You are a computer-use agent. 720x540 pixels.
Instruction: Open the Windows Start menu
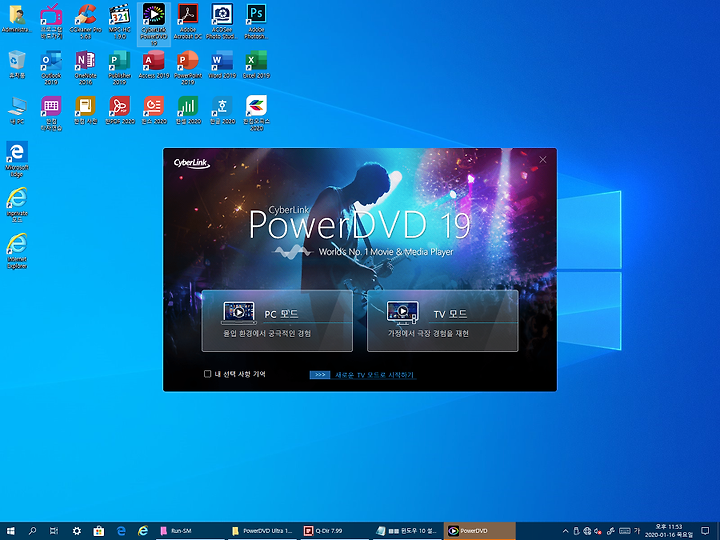coord(11,531)
